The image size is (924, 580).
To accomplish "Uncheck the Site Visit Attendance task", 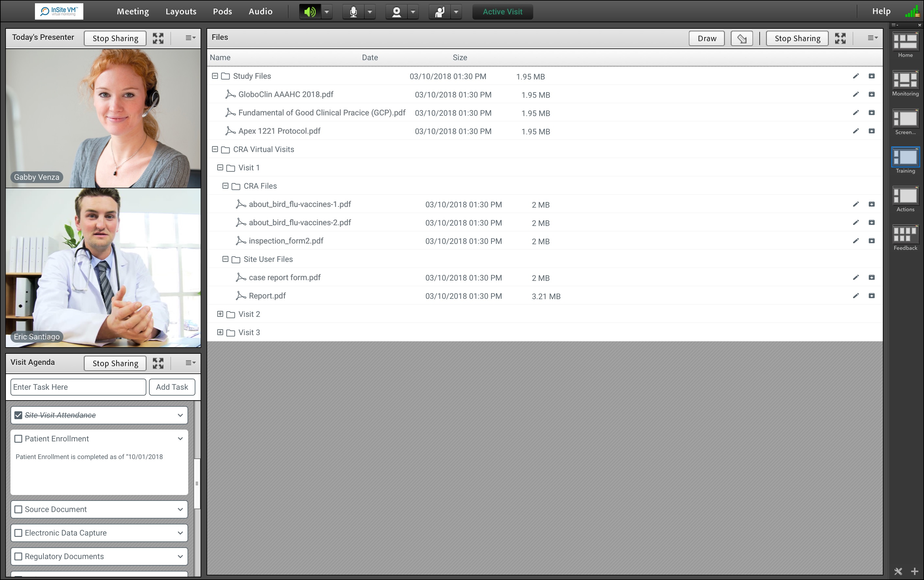I will pyautogui.click(x=18, y=416).
